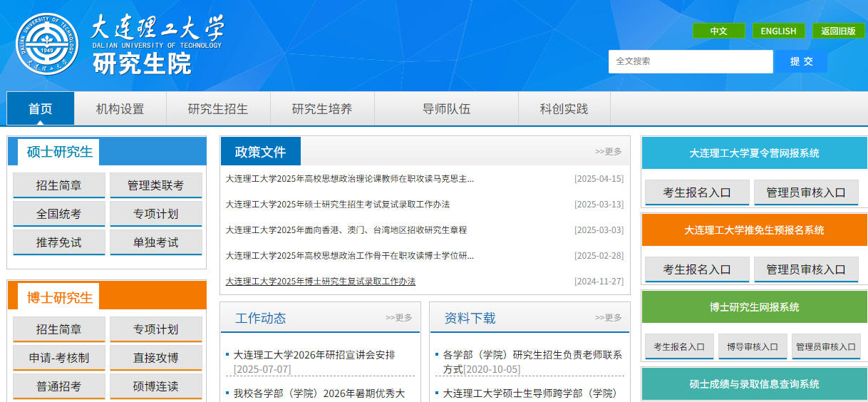Screen dimensions: 868x402
Task: Open 招生简章 under 硕士研究生
Action: pyautogui.click(x=59, y=185)
